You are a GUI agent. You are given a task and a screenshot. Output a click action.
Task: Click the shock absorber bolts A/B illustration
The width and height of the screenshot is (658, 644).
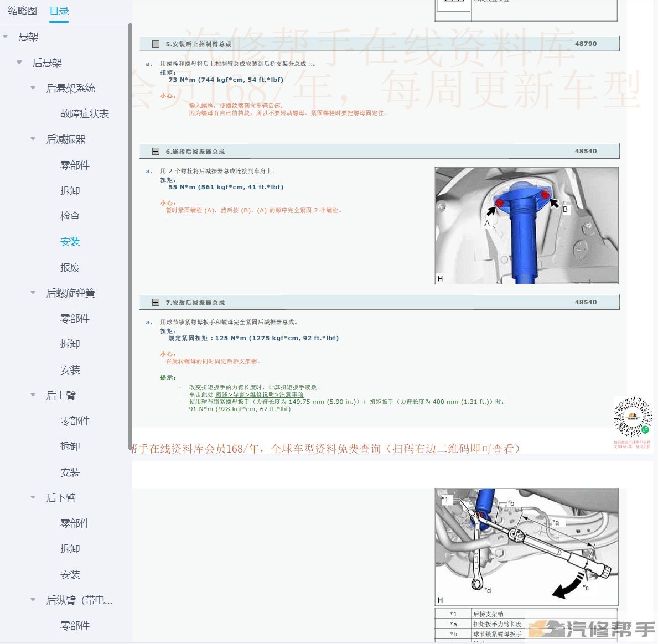(x=526, y=226)
